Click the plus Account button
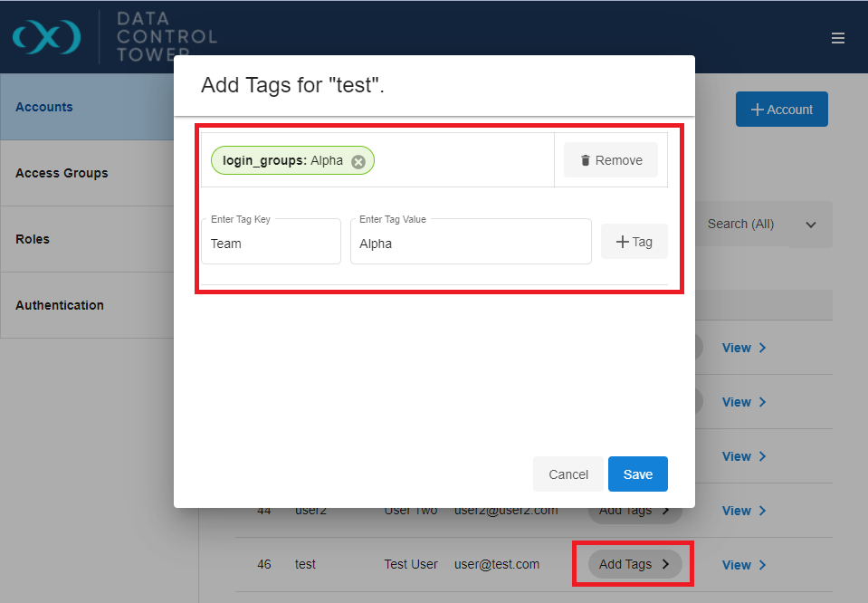Image resolution: width=868 pixels, height=603 pixels. coord(781,109)
